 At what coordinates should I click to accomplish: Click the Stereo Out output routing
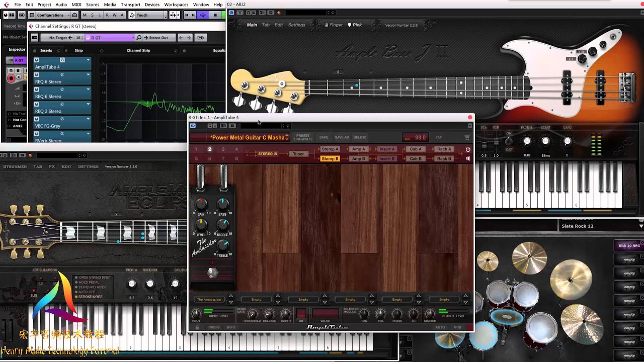click(x=158, y=38)
